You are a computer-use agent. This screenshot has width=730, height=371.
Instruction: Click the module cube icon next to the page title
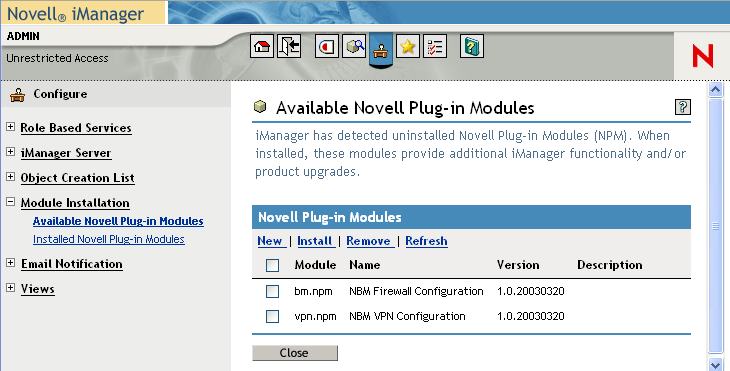[x=260, y=107]
